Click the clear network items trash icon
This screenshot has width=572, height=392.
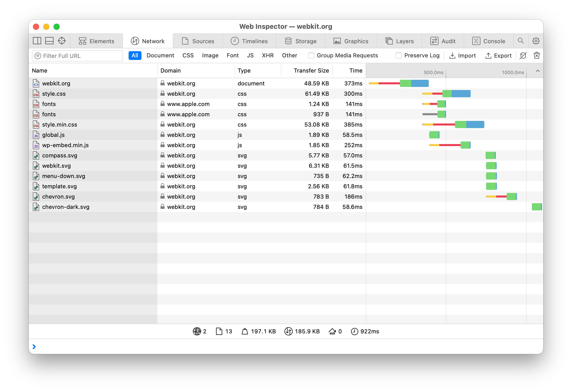point(537,56)
